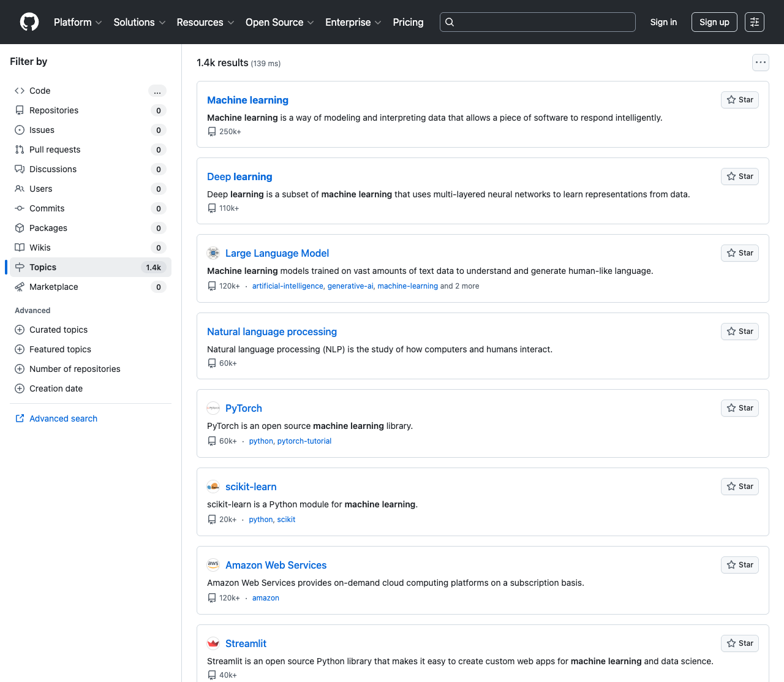The height and width of the screenshot is (682, 784).
Task: Filter results by Pull requests
Action: pyautogui.click(x=91, y=150)
